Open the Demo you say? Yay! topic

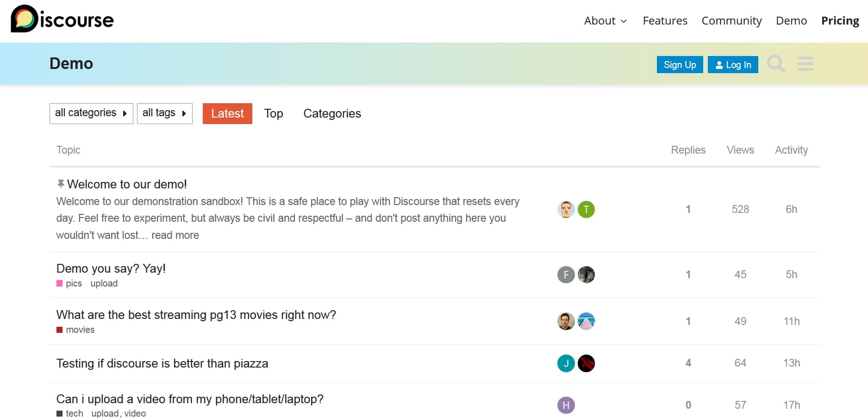111,268
